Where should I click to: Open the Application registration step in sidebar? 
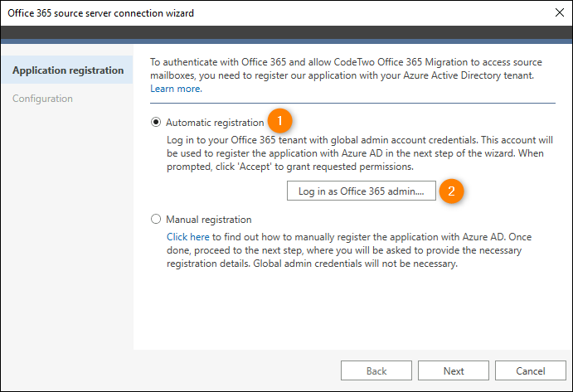pos(67,70)
